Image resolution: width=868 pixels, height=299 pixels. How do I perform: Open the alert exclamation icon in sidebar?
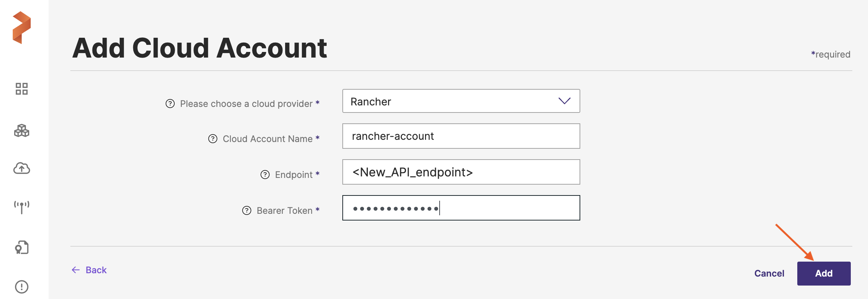pos(22,287)
